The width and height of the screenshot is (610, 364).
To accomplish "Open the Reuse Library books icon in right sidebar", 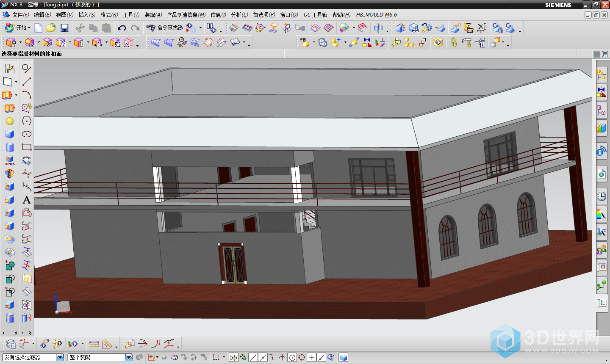I will click(602, 127).
